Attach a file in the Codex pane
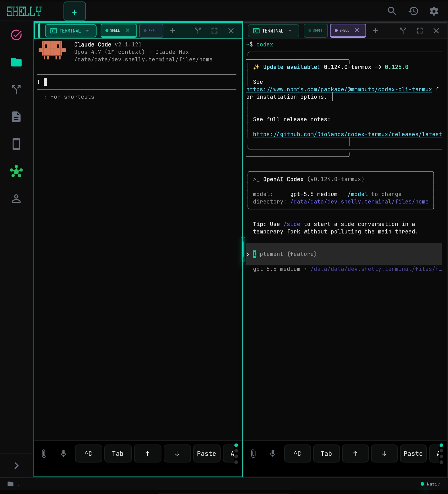The image size is (448, 494). (x=253, y=453)
